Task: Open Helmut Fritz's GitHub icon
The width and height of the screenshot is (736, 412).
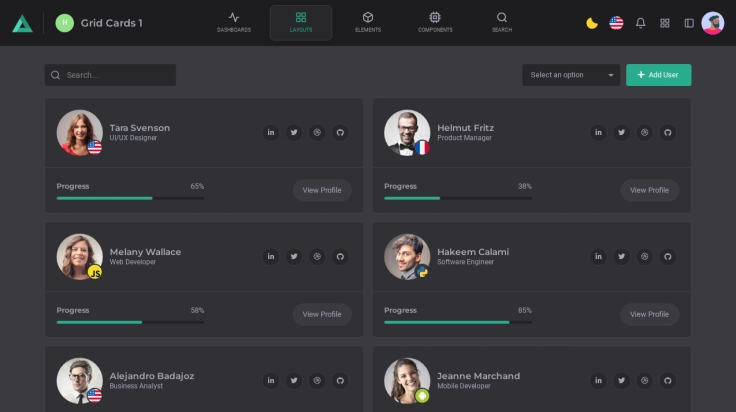Action: point(668,132)
